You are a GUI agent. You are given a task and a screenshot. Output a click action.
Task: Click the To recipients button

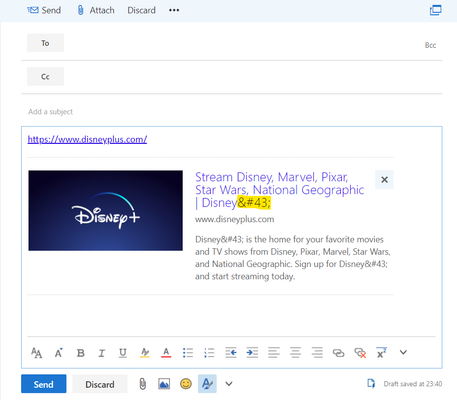pyautogui.click(x=45, y=43)
